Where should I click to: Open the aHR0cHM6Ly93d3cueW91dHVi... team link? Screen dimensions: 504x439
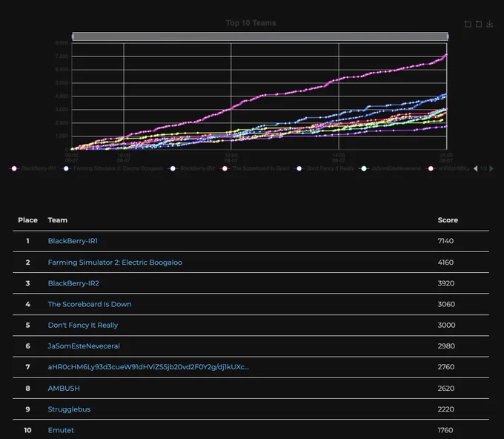[148, 367]
